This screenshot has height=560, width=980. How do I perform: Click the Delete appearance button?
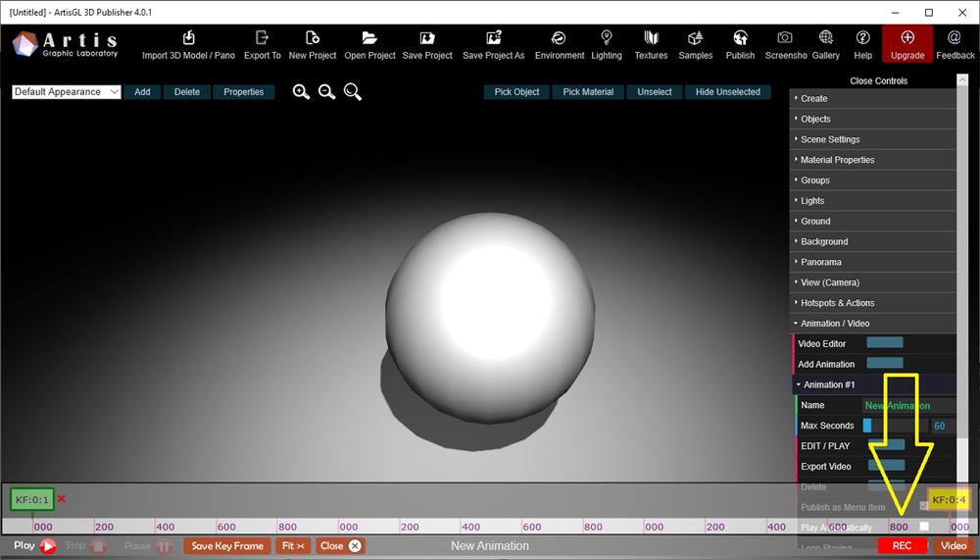(187, 92)
